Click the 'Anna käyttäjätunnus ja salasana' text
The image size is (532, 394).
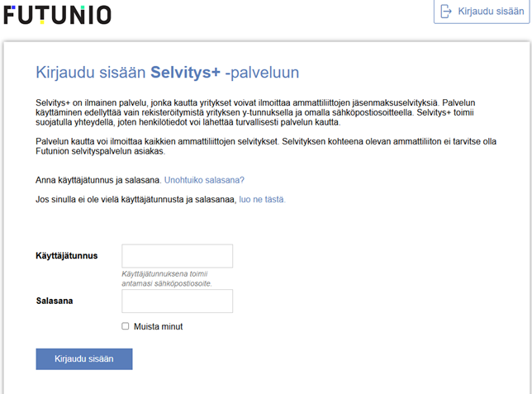[x=98, y=179]
